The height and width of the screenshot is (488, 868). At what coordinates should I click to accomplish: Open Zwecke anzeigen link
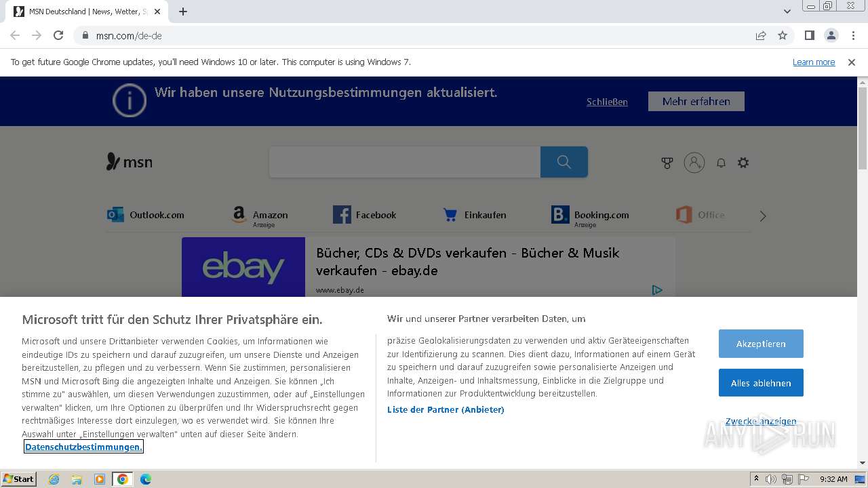click(x=761, y=421)
